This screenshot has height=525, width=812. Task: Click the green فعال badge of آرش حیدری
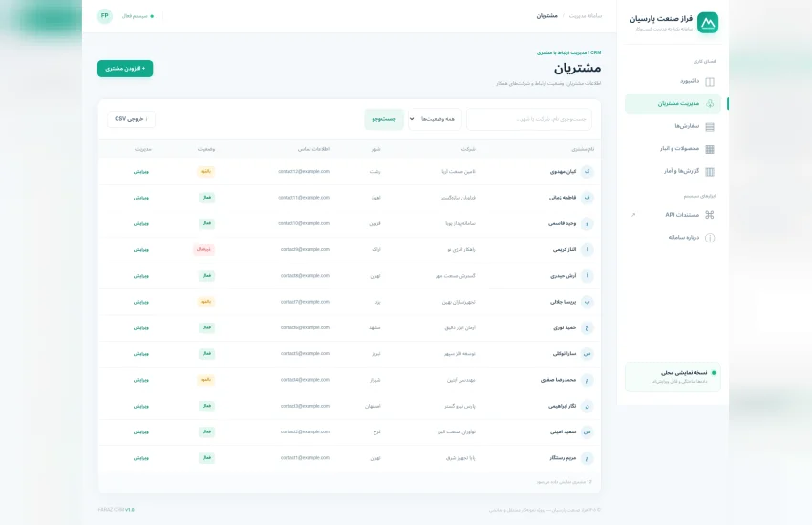click(206, 276)
